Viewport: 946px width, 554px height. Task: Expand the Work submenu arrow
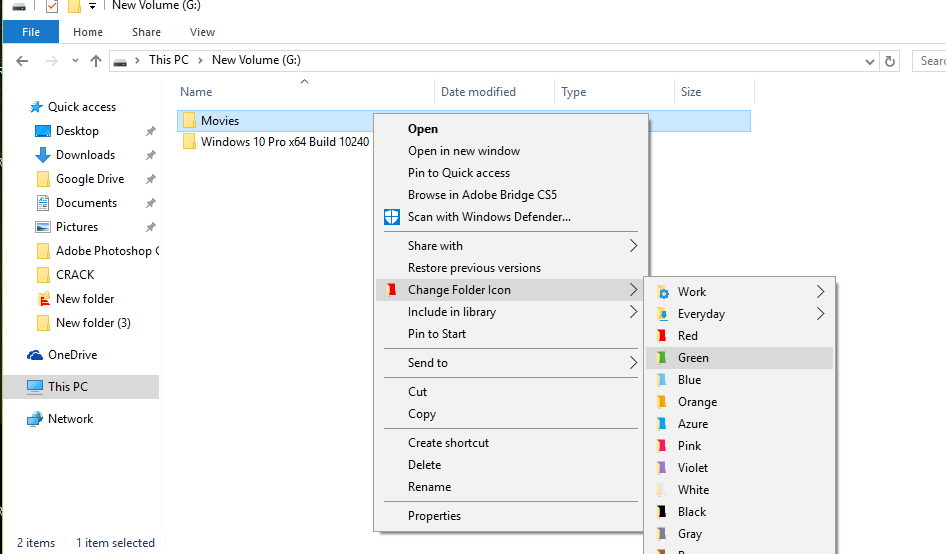click(x=821, y=292)
